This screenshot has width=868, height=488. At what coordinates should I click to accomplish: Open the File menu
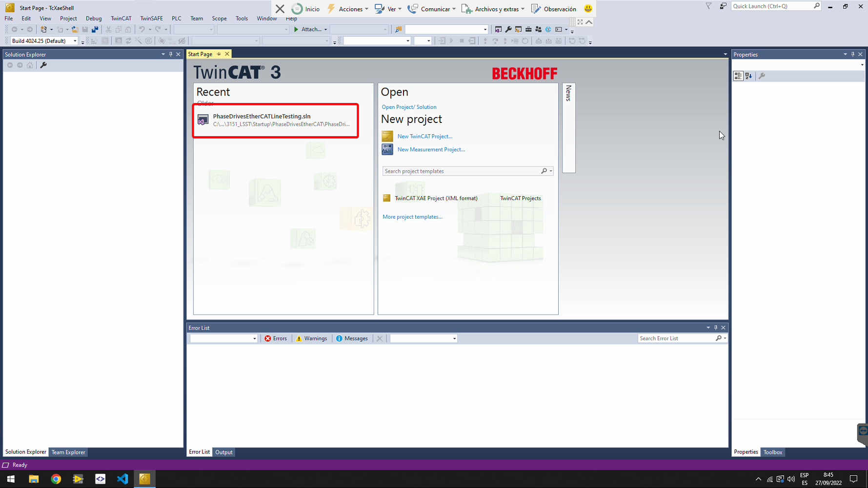tap(9, 19)
